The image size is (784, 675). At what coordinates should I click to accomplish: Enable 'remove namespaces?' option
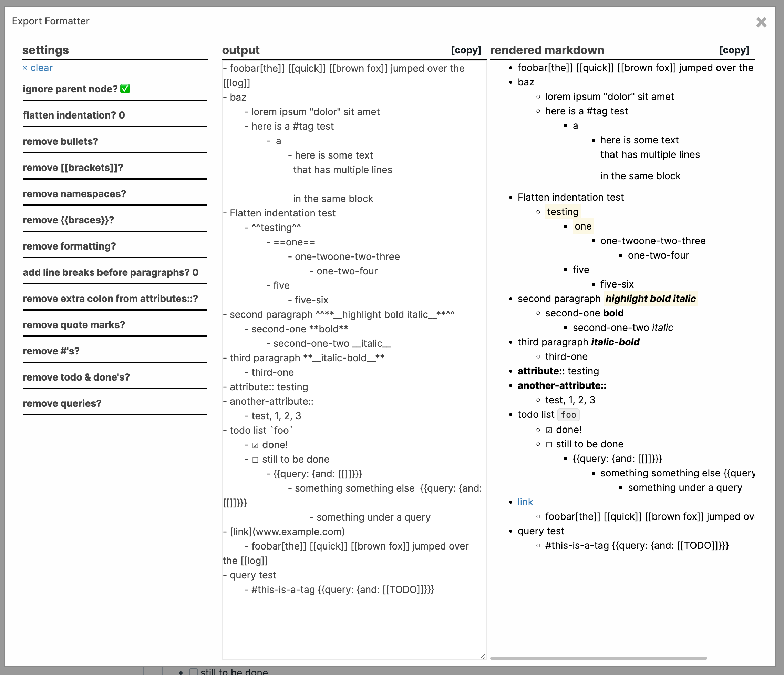click(75, 193)
